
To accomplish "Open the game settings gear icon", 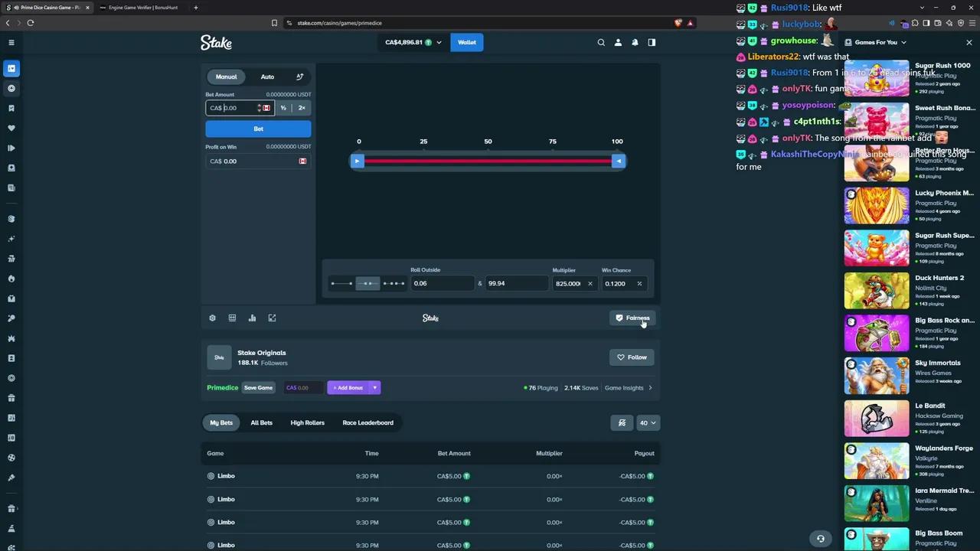I will click(x=212, y=318).
